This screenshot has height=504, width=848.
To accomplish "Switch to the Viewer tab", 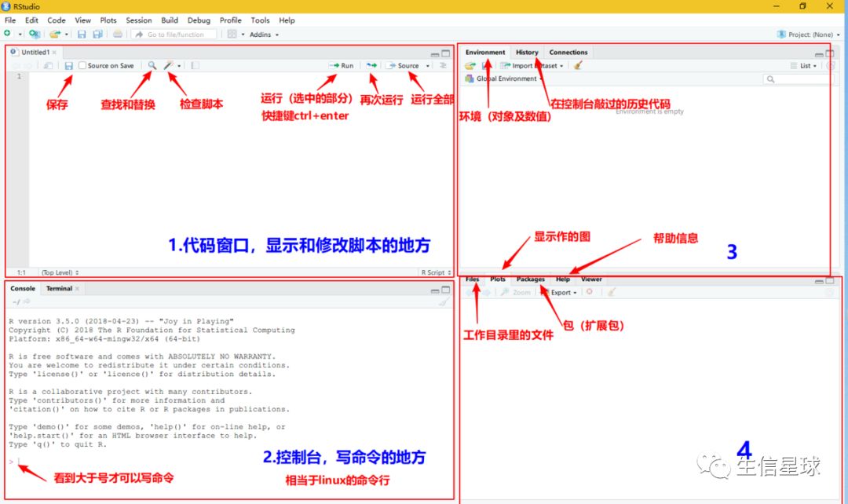I will [x=591, y=279].
